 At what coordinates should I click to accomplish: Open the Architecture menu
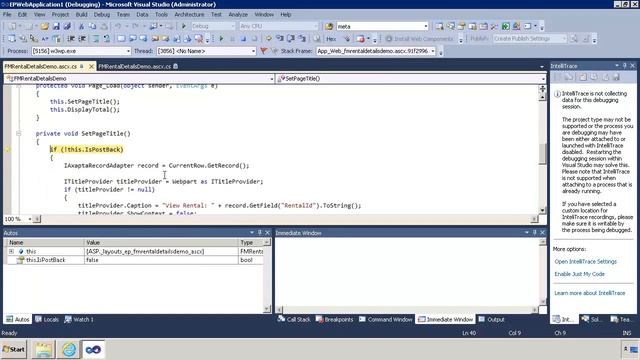coord(189,14)
